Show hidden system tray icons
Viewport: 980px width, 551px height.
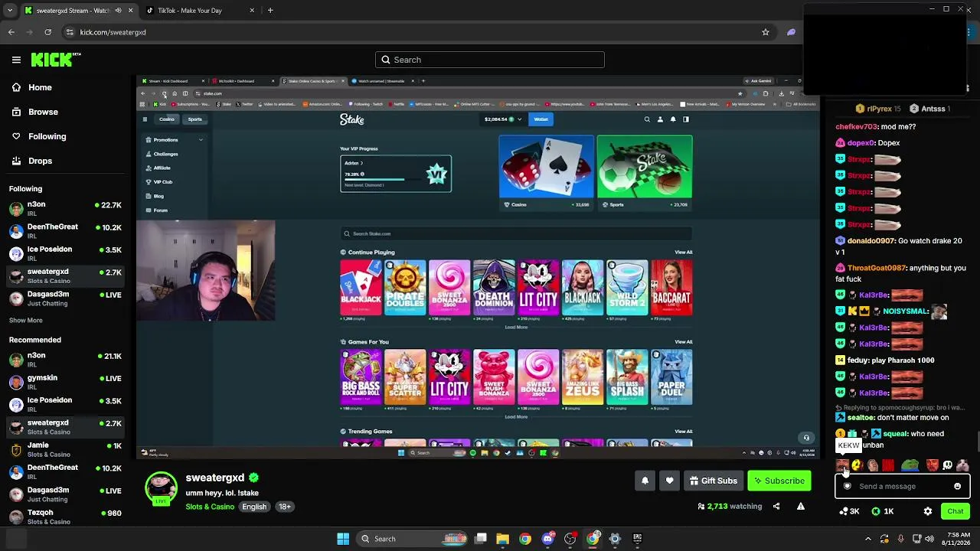[x=867, y=539]
